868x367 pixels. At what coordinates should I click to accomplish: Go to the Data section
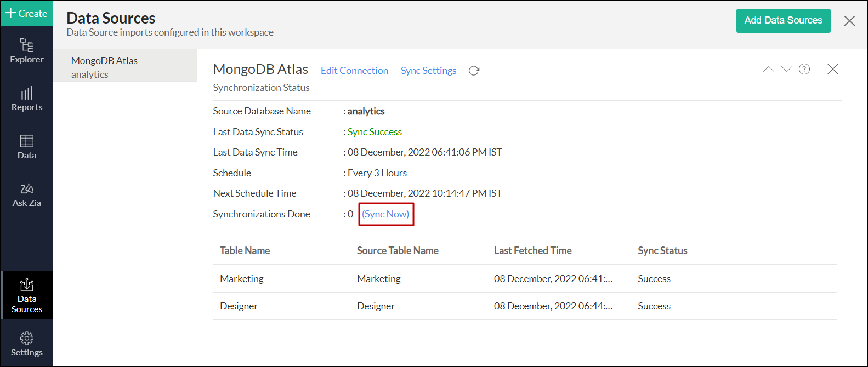click(26, 147)
